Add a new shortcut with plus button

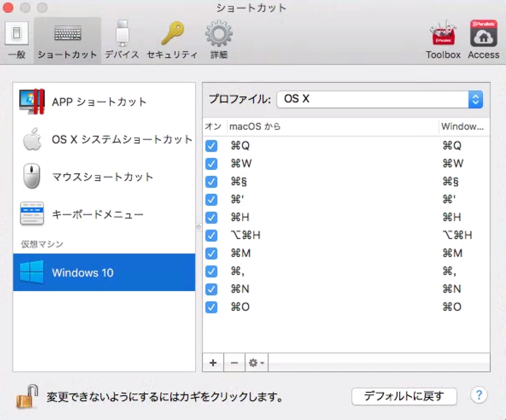click(213, 363)
